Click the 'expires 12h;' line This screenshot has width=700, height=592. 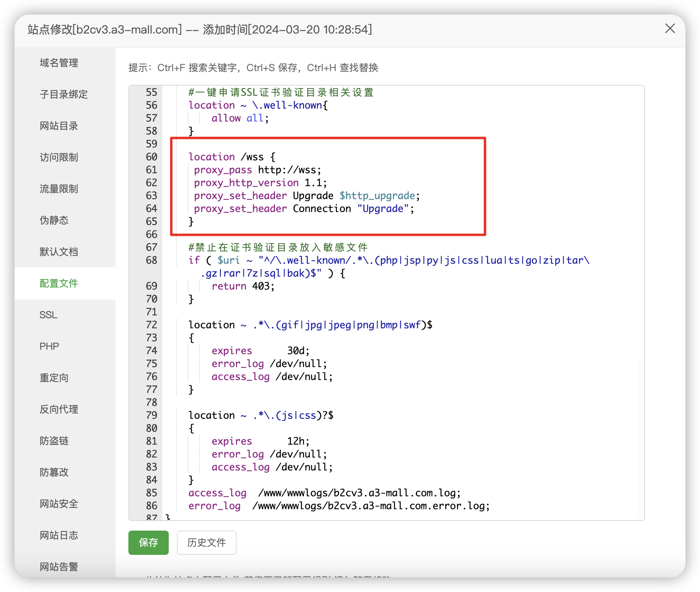260,441
